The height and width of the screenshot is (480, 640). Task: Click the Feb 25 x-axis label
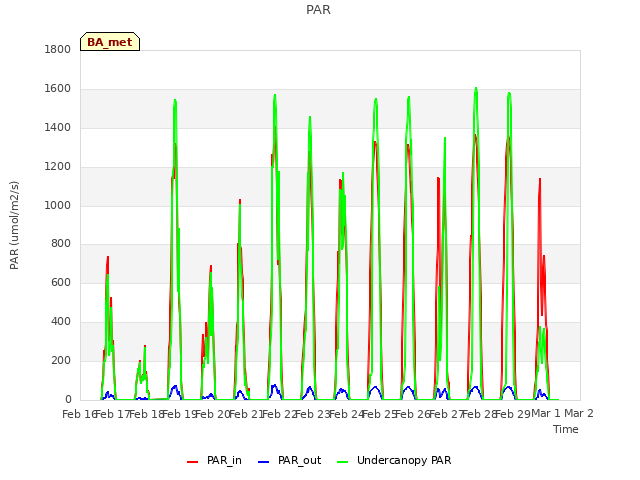tap(379, 414)
